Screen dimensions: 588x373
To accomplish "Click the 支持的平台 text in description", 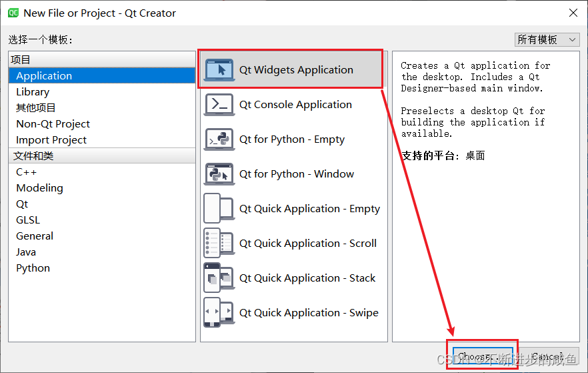I will point(430,155).
